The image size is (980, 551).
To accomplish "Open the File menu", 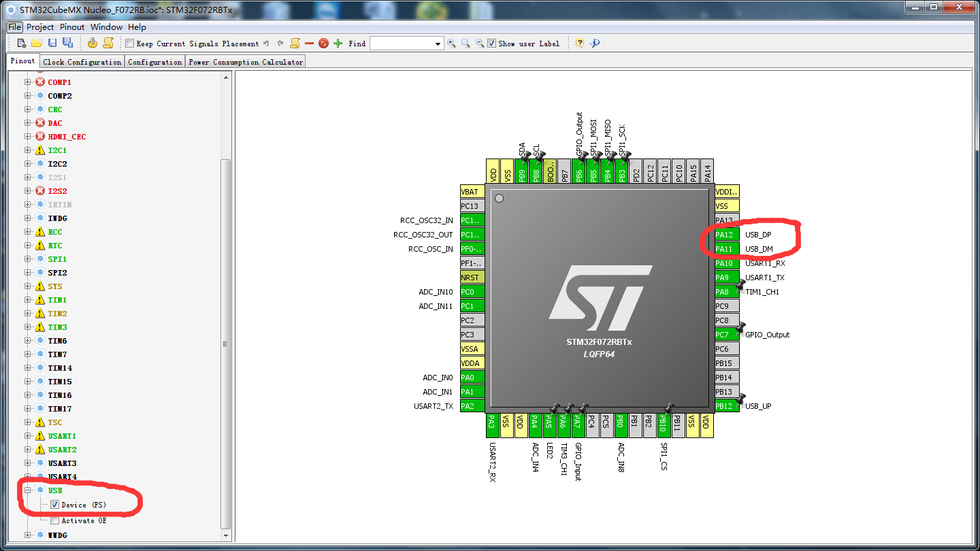I will (x=15, y=27).
